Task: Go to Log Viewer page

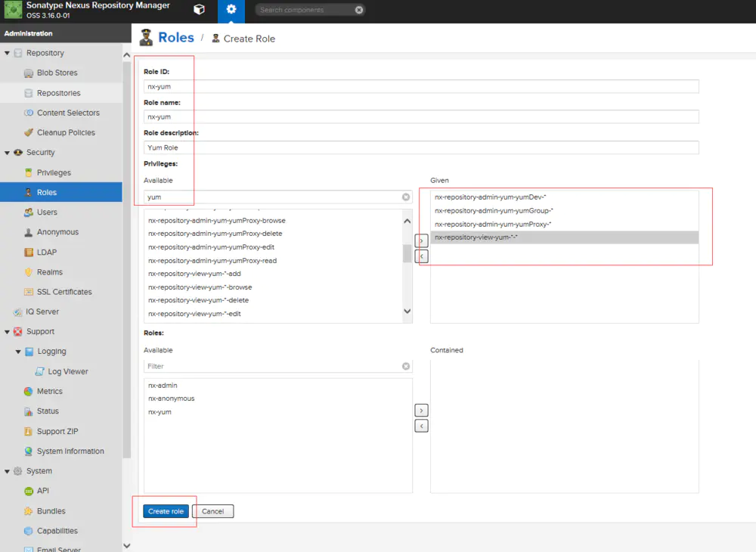Action: pos(68,372)
